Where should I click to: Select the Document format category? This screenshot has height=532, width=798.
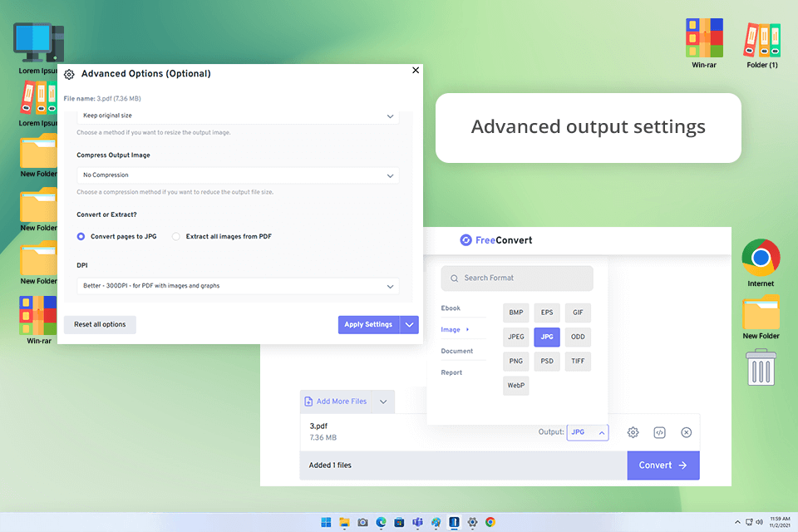tap(457, 351)
